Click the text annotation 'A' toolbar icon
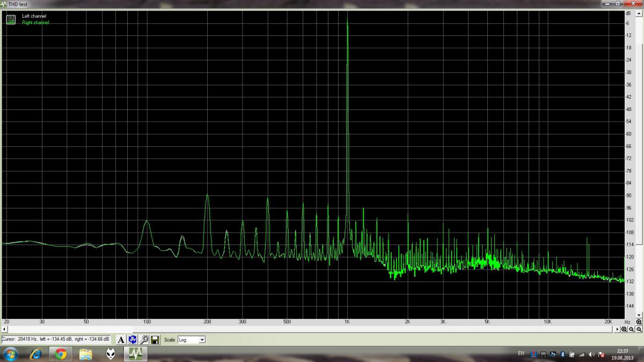 pyautogui.click(x=121, y=339)
